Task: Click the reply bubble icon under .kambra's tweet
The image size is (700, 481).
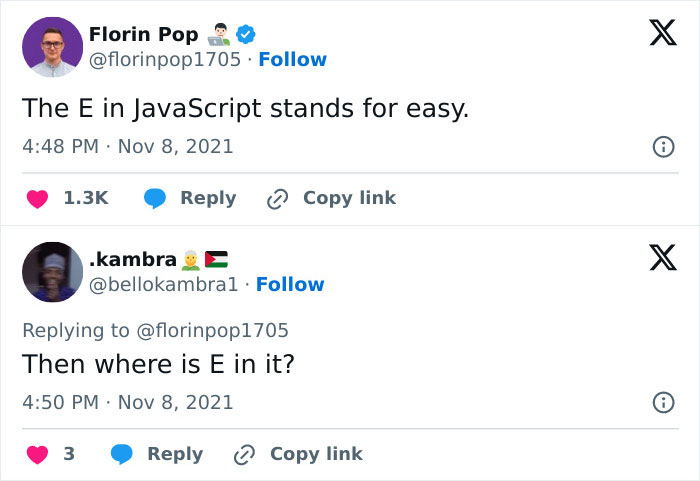Action: coord(122,455)
